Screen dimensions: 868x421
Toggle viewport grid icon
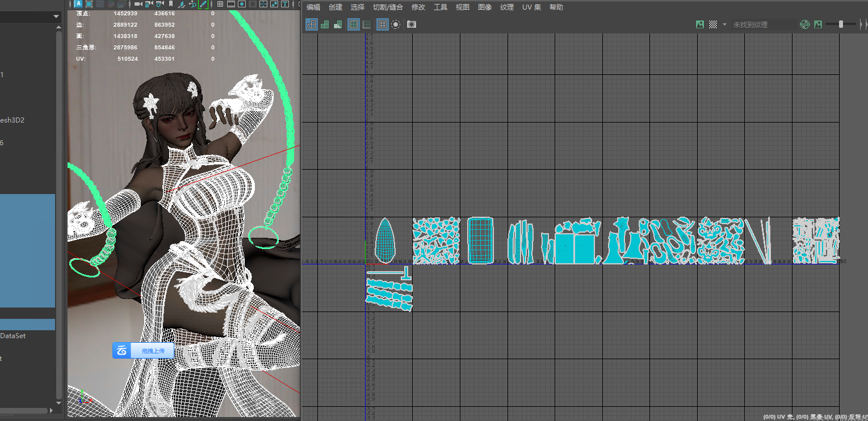point(220,4)
